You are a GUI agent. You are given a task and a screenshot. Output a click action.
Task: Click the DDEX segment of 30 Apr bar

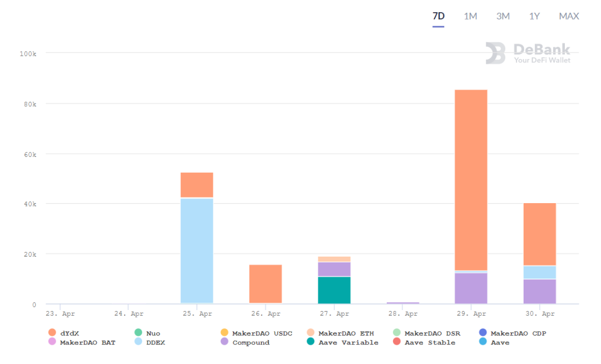540,272
